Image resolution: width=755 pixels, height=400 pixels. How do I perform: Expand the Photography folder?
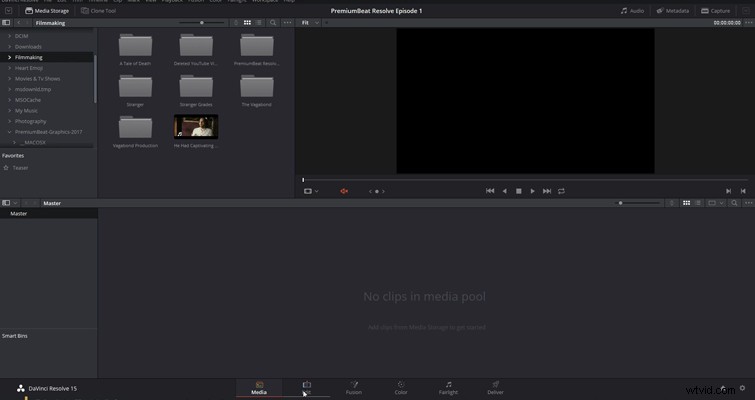pos(9,121)
